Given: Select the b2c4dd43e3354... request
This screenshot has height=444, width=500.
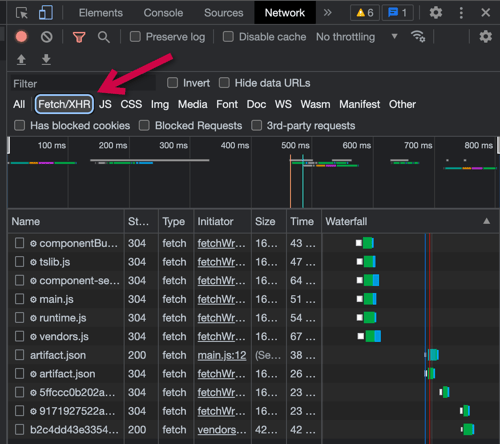Looking at the screenshot, I should pyautogui.click(x=74, y=430).
